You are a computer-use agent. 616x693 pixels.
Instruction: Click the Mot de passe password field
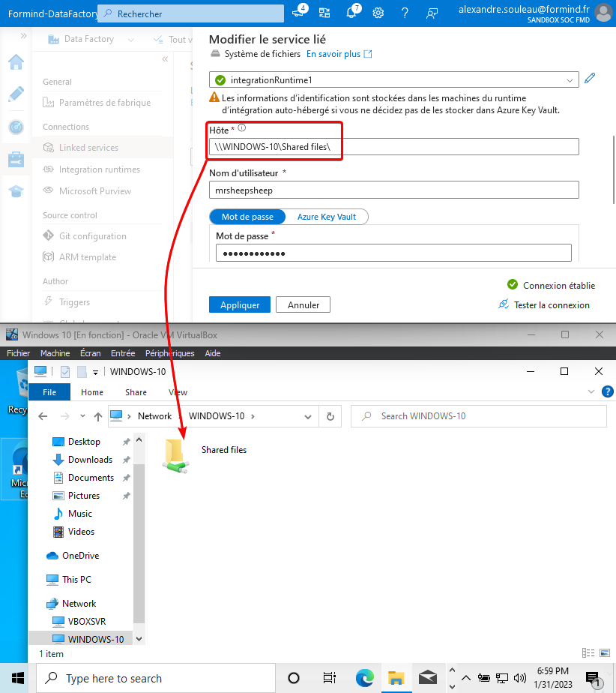pos(394,253)
